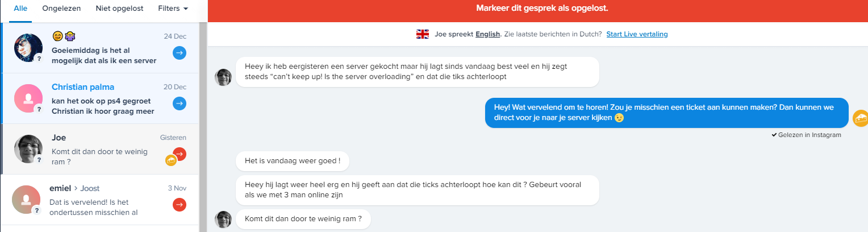This screenshot has height=232, width=868.
Task: Click Joe's avatar beside his first message
Action: point(223,77)
